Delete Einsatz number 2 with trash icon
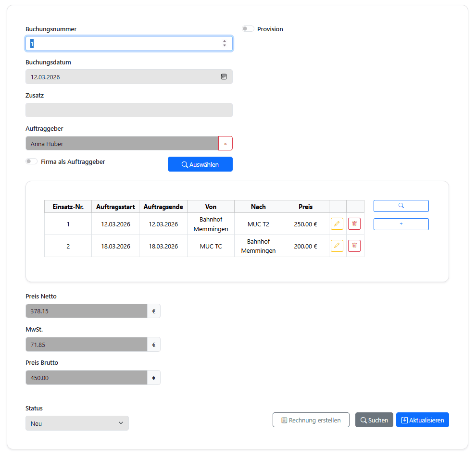 pyautogui.click(x=354, y=246)
